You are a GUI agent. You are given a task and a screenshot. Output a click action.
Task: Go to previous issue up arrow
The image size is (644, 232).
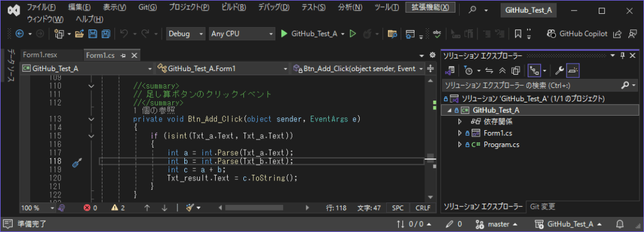point(147,207)
